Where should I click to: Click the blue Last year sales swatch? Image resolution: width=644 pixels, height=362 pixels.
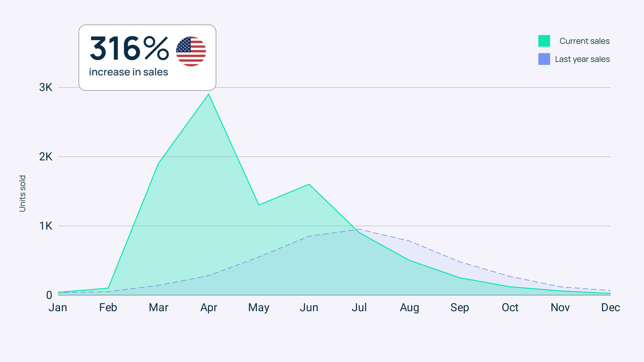pos(544,59)
